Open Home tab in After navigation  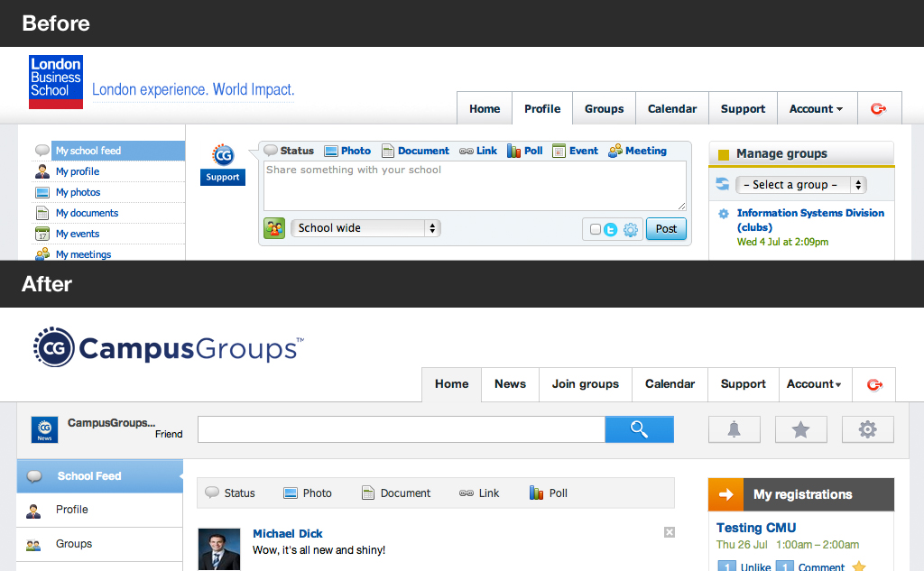point(452,383)
